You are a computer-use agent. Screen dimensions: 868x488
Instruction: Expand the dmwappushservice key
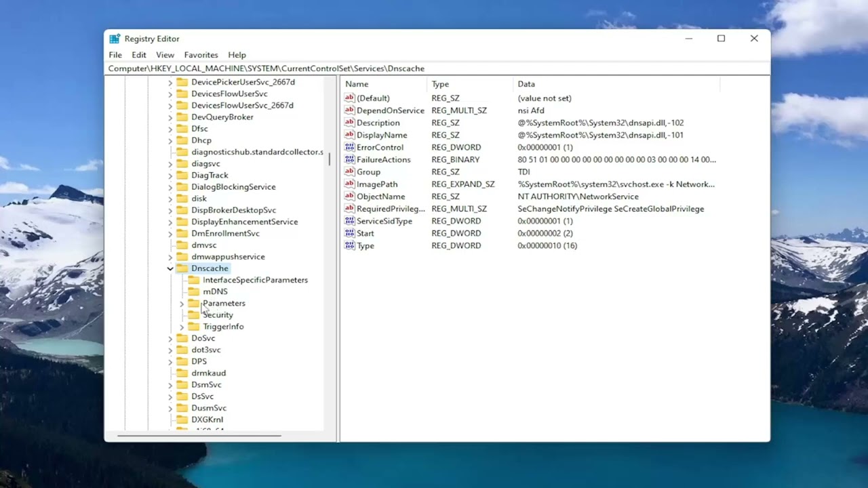tap(170, 257)
